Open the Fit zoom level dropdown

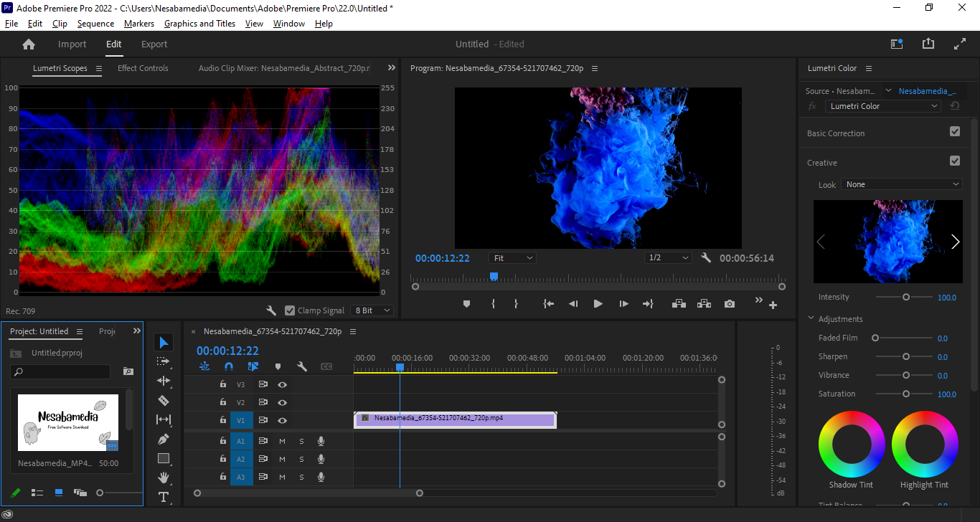(512, 258)
